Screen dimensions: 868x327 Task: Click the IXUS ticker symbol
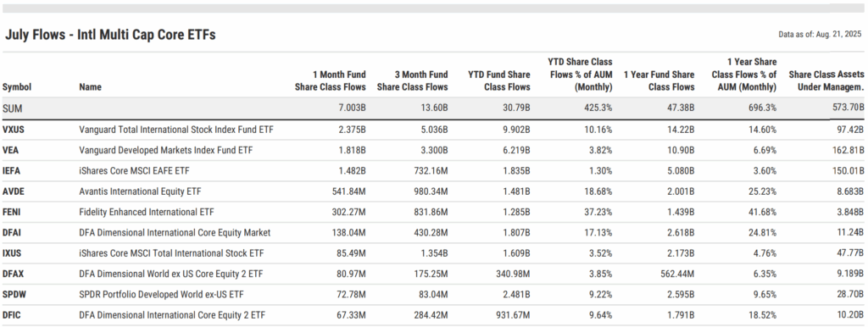point(12,253)
